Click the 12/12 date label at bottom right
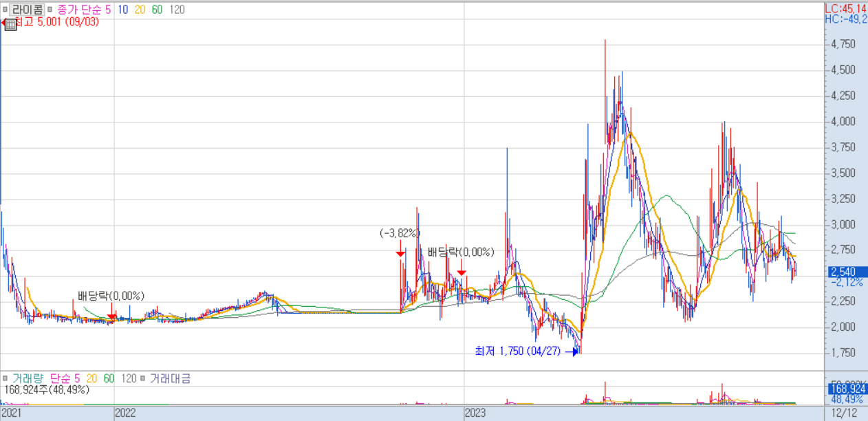The width and height of the screenshot is (868, 421). (844, 413)
